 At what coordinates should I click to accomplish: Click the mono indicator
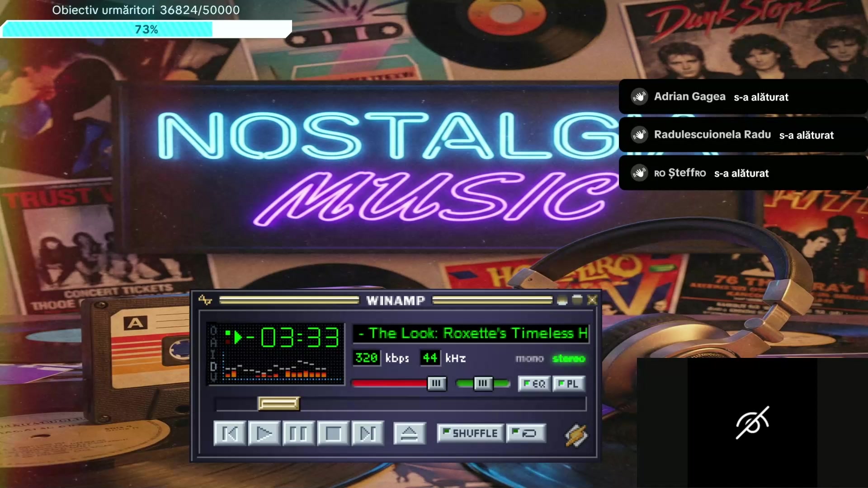(529, 359)
